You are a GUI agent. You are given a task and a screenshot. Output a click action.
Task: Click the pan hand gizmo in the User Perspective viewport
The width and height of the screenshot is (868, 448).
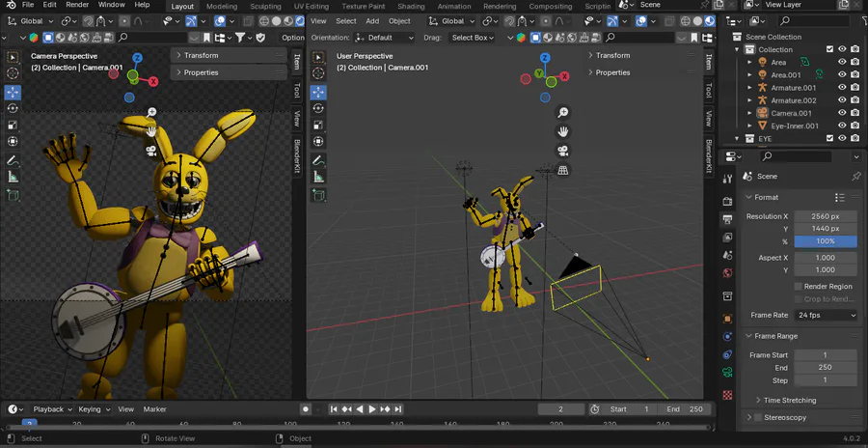[563, 132]
